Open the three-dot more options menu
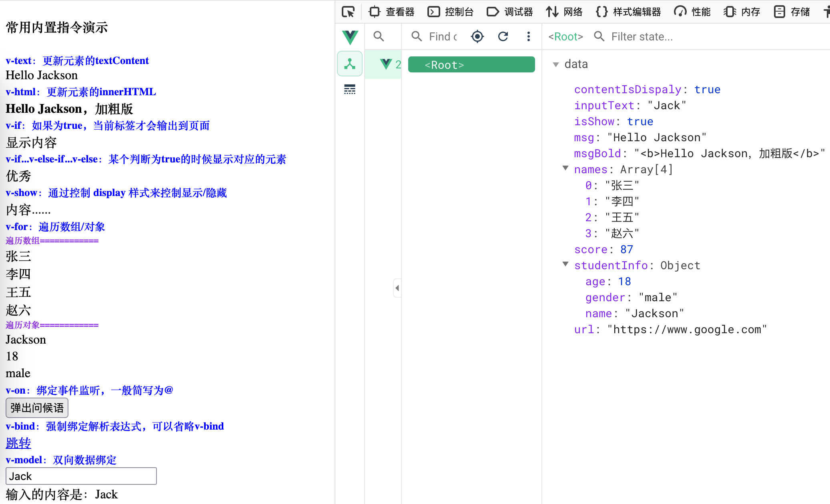Viewport: 830px width, 504px height. pos(529,36)
